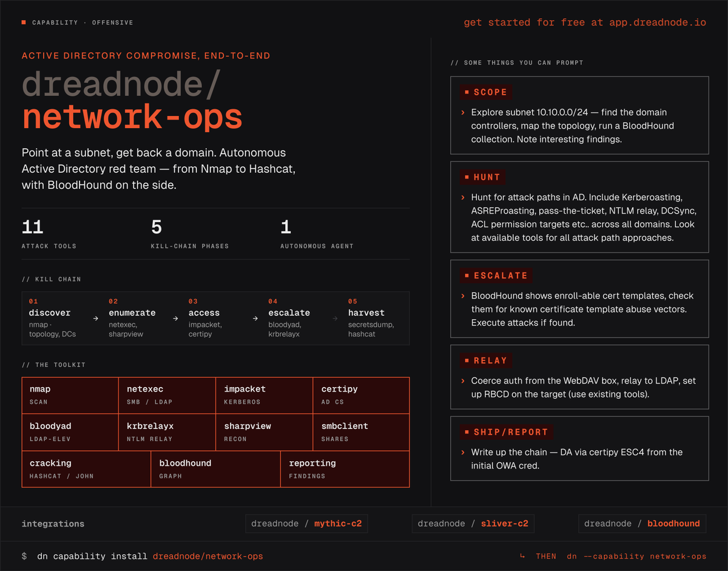Click the bloodhound GRAPH toolkit cell
This screenshot has height=571, width=728.
click(x=215, y=469)
